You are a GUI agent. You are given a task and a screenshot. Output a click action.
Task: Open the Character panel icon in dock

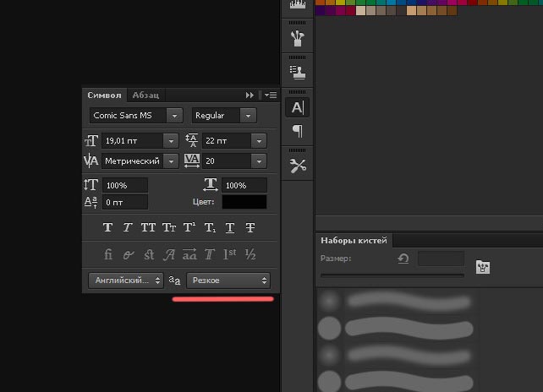(x=298, y=107)
